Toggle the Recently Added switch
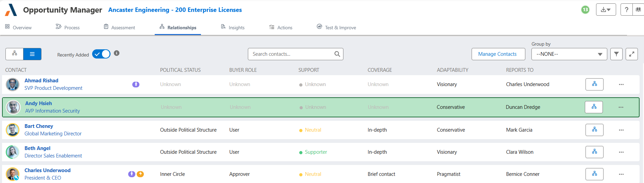Viewport: 644px width, 183px height. pos(101,54)
